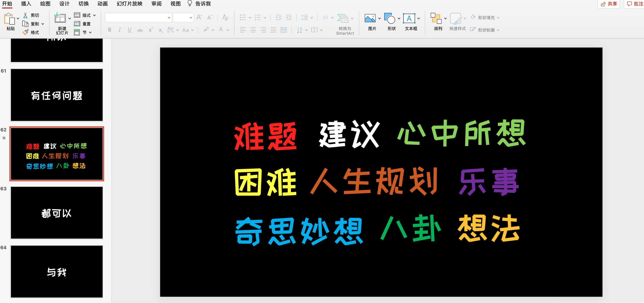The image size is (644, 303).
Task: Open the Shapes (形状) tool
Action: [x=390, y=19]
